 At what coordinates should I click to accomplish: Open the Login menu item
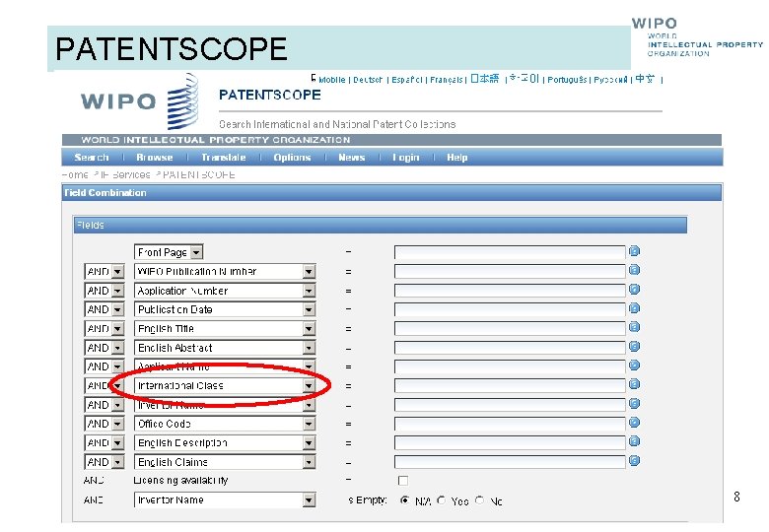coord(405,158)
